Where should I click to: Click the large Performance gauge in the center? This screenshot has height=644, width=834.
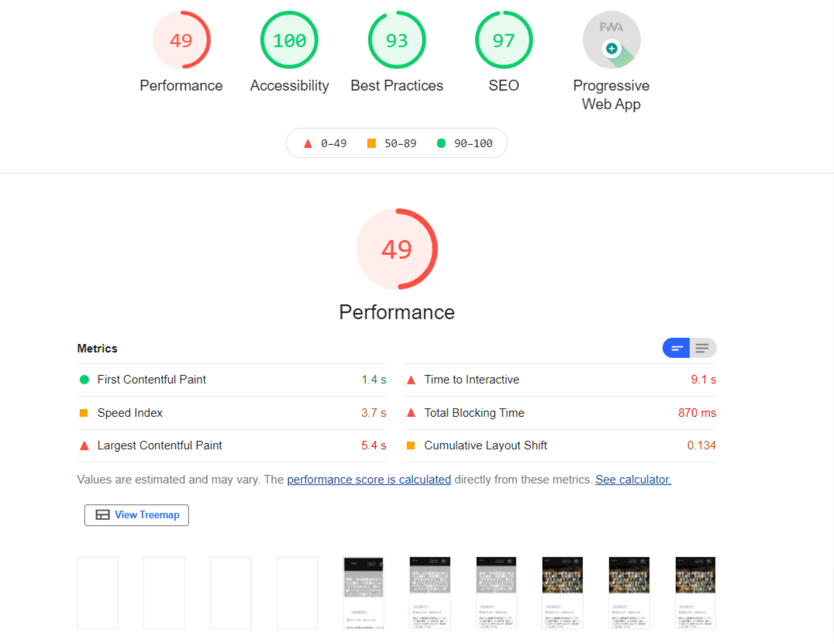[x=397, y=250]
